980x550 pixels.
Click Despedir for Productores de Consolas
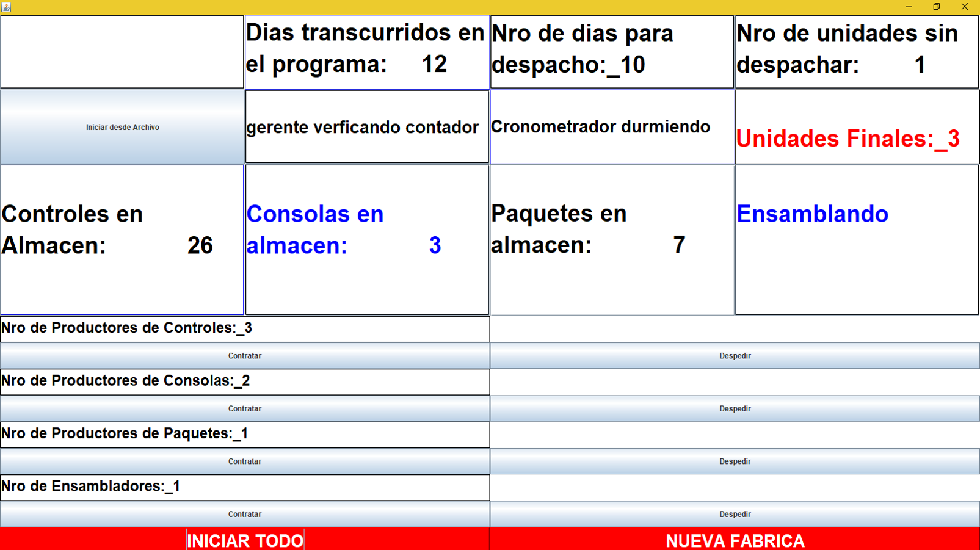tap(735, 408)
